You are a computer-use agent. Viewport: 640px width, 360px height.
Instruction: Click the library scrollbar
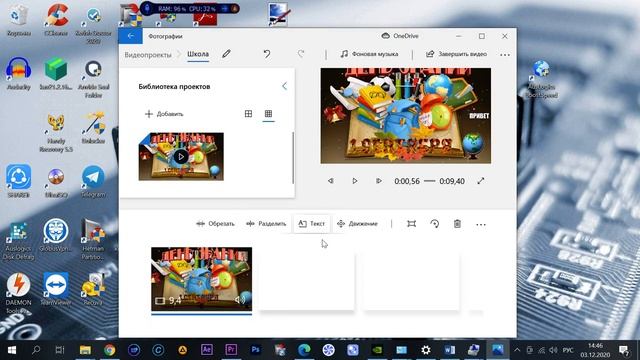293,158
